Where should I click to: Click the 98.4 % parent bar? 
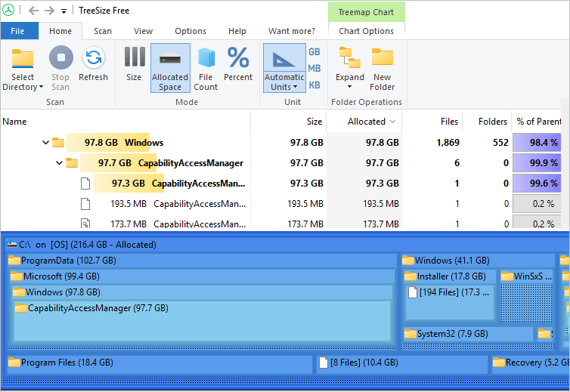[537, 143]
